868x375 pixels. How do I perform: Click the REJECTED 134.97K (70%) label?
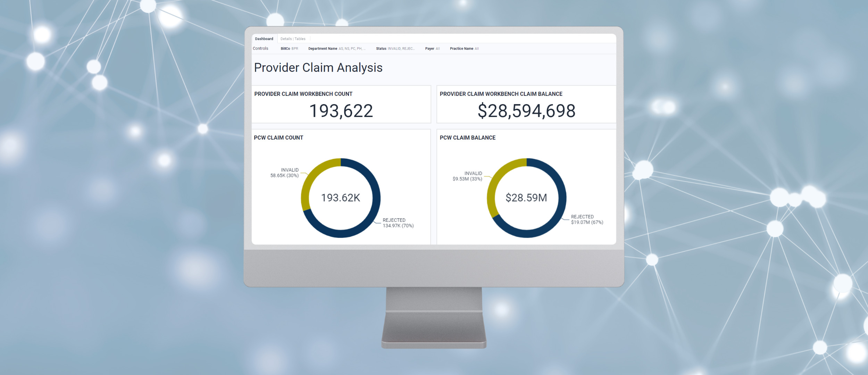[398, 223]
